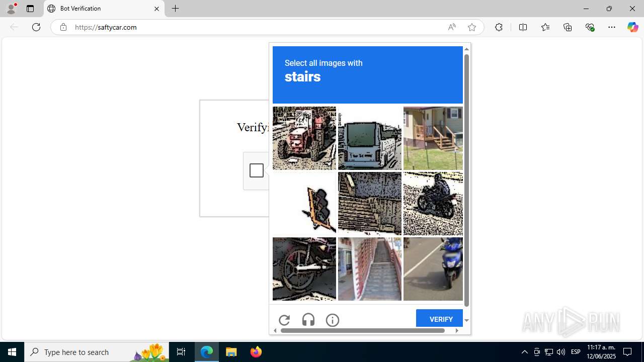644x362 pixels.
Task: Open the Edge profile icon
Action: click(11, 9)
